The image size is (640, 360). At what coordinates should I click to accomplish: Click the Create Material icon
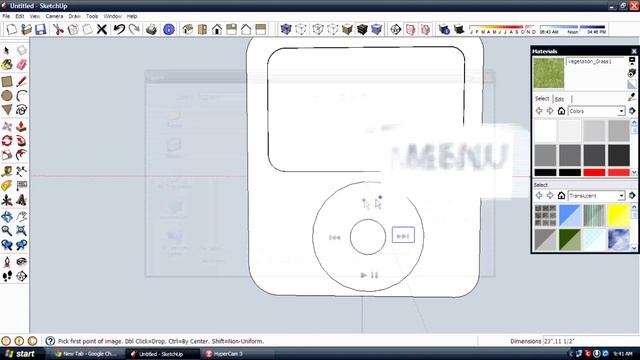(x=632, y=73)
